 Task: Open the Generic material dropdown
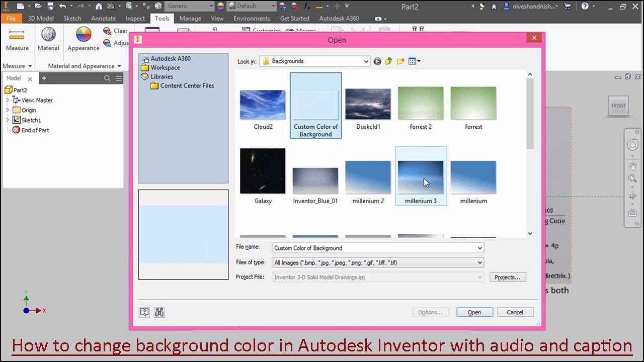coord(190,6)
